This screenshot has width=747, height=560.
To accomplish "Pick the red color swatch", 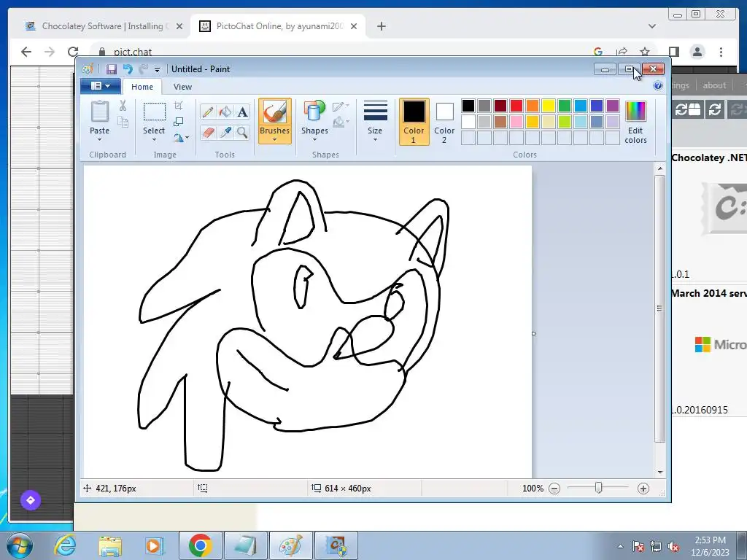I will 516,105.
